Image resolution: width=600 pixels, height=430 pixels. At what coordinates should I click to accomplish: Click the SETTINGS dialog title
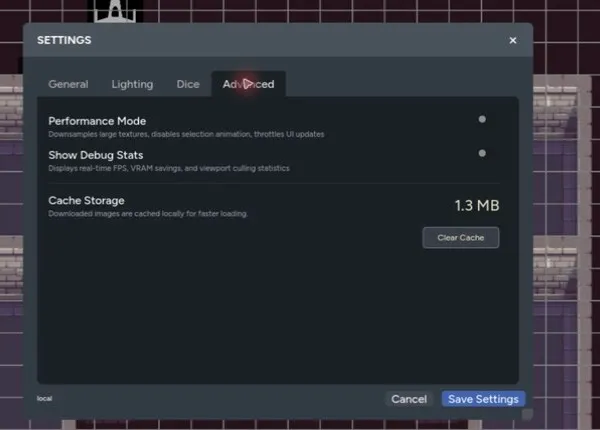pos(64,40)
